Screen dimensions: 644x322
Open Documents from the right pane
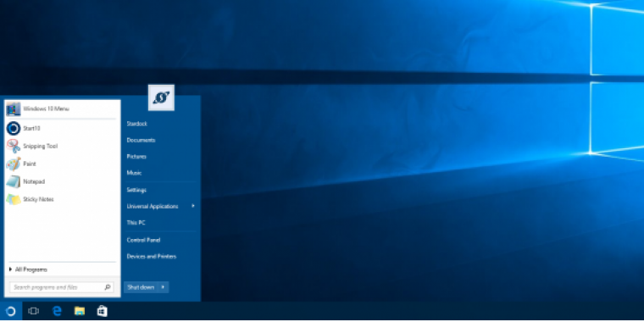(141, 140)
